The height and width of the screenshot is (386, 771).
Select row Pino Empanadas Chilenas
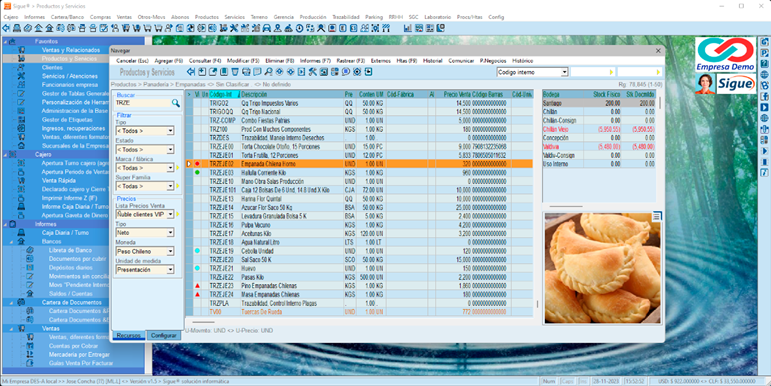pos(360,286)
